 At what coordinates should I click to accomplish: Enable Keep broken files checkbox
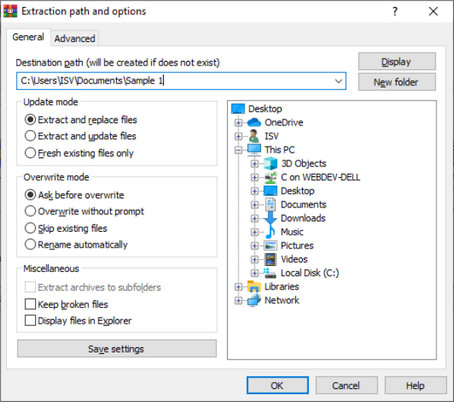click(30, 304)
